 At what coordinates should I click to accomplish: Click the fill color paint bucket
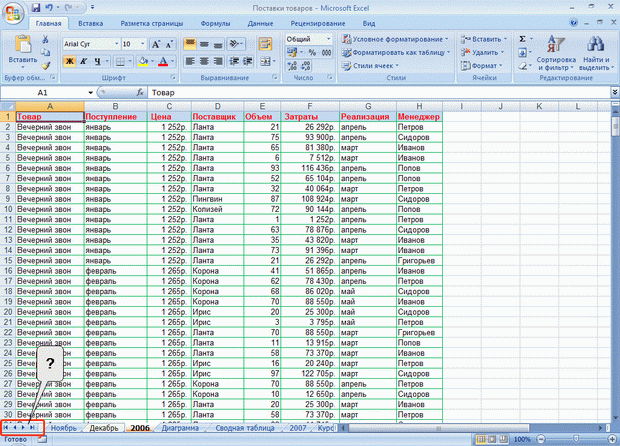pos(143,61)
